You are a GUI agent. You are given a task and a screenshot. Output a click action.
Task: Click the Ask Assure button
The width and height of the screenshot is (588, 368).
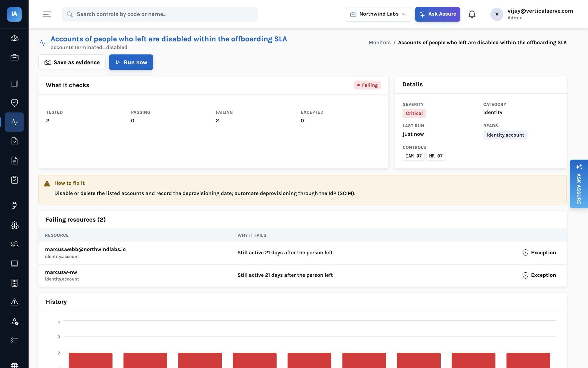click(437, 14)
